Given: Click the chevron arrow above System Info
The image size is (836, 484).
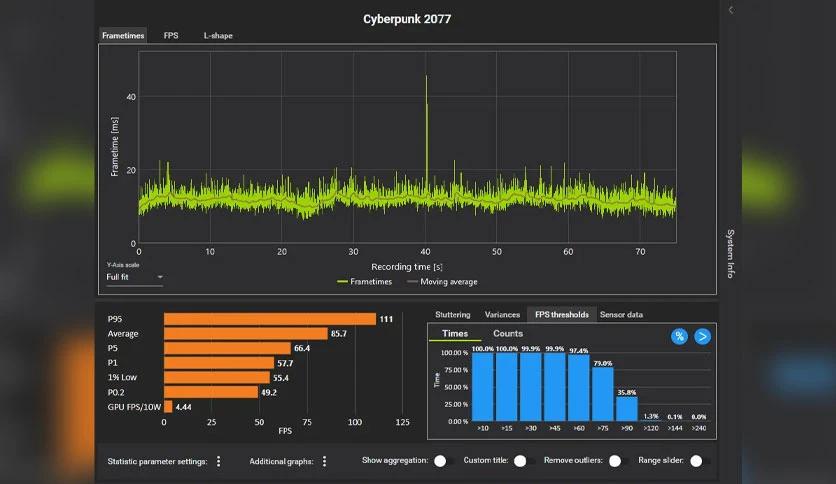Looking at the screenshot, I should tap(731, 10).
